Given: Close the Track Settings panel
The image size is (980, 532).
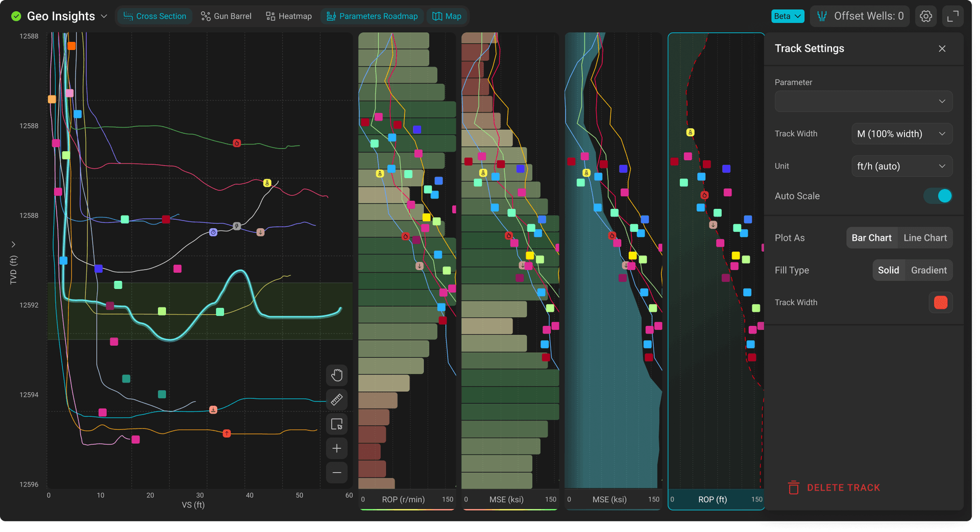Looking at the screenshot, I should point(942,49).
